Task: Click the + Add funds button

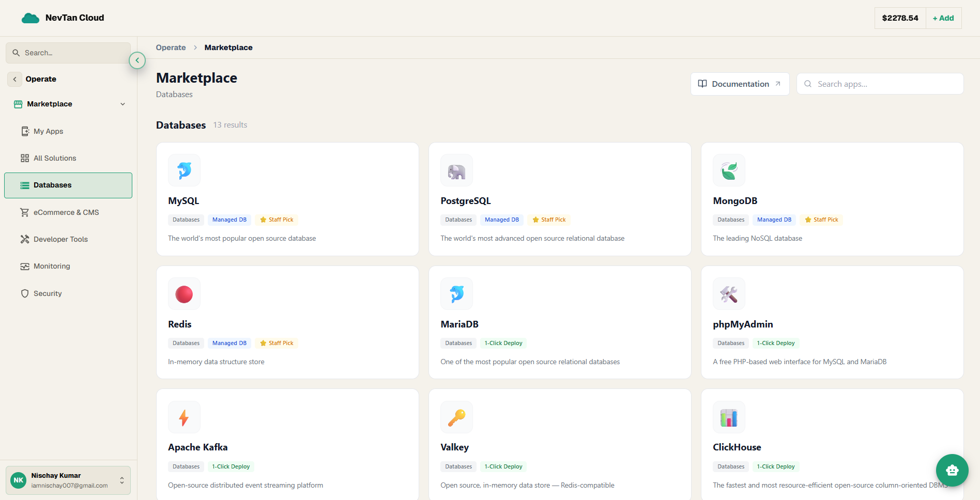Action: pyautogui.click(x=943, y=18)
